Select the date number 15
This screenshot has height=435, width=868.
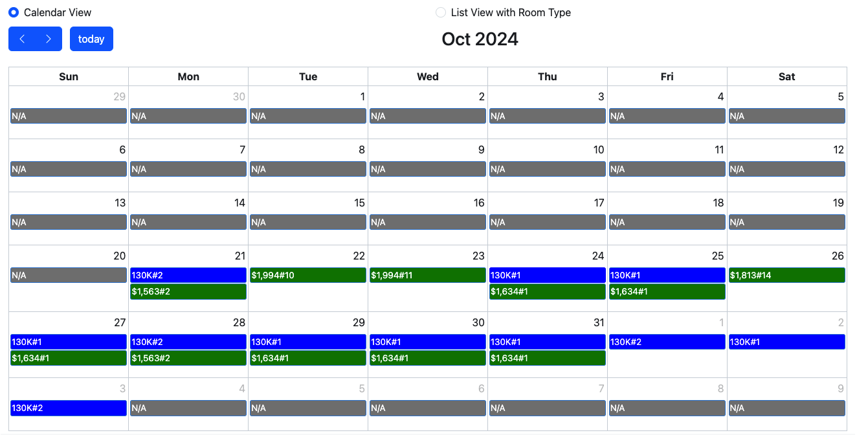click(359, 203)
